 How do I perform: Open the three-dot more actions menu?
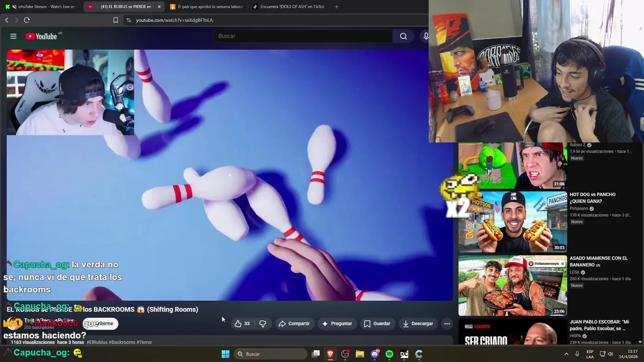447,324
